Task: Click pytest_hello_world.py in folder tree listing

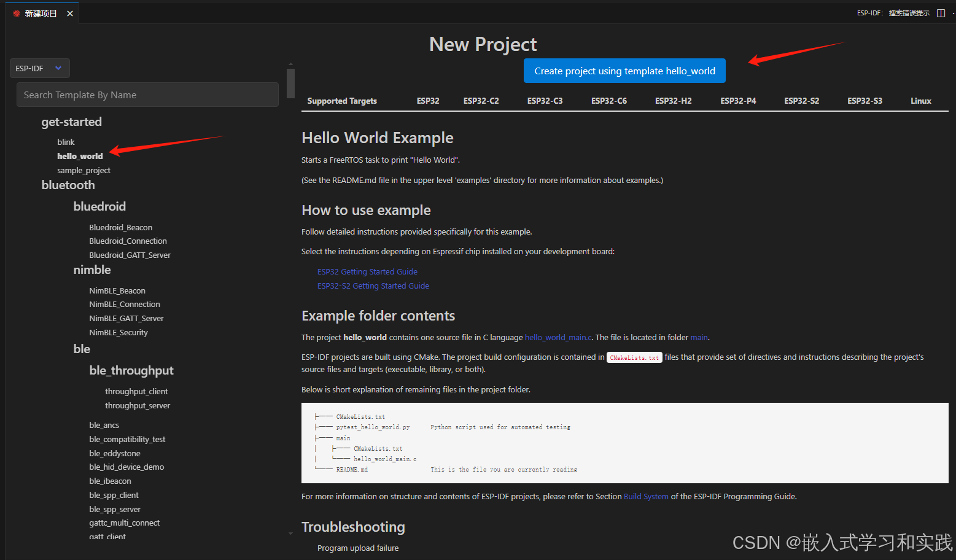Action: (373, 427)
